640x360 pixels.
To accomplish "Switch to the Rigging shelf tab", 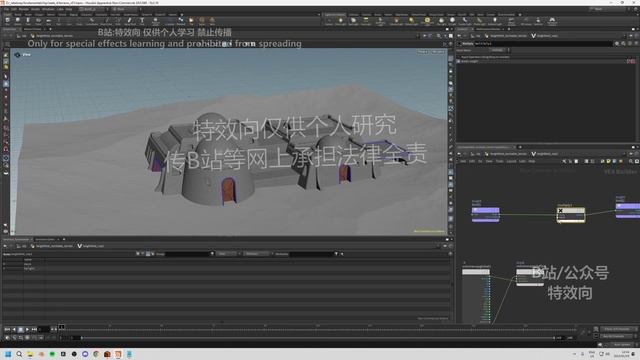I will (x=73, y=15).
